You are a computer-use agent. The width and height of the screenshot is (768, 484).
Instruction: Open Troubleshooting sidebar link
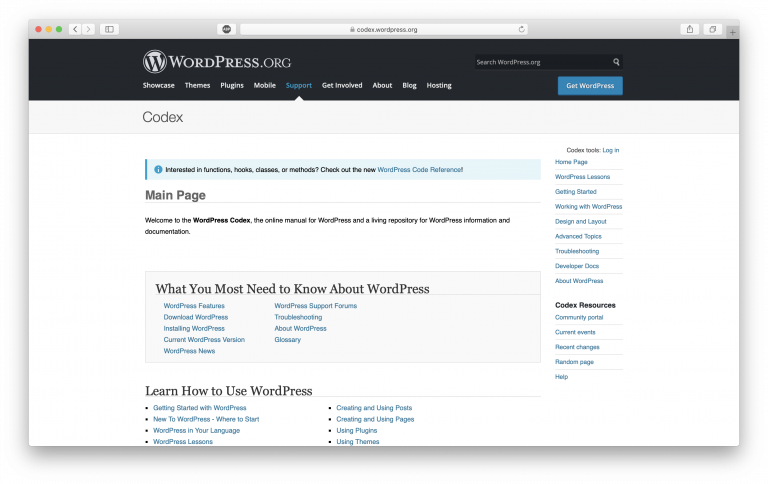pyautogui.click(x=577, y=251)
